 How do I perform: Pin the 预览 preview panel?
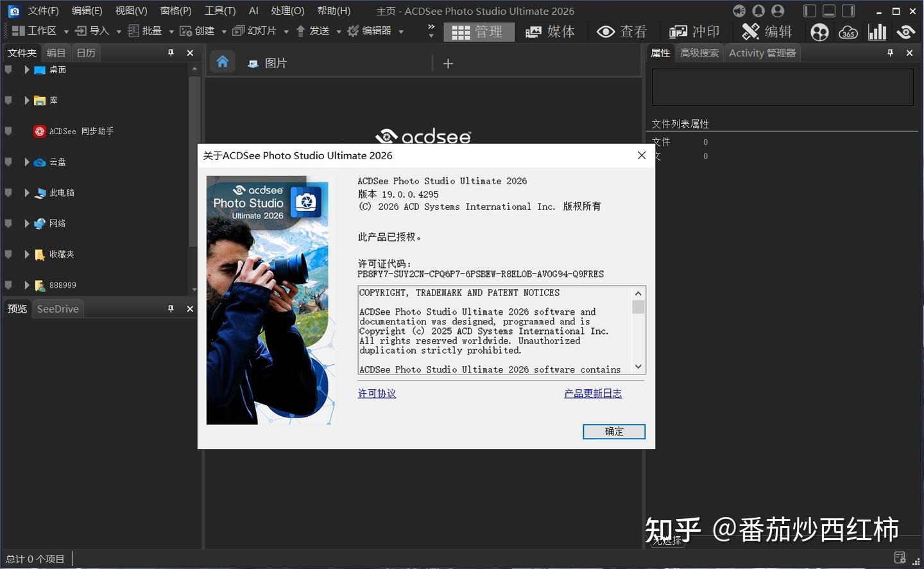coord(171,309)
